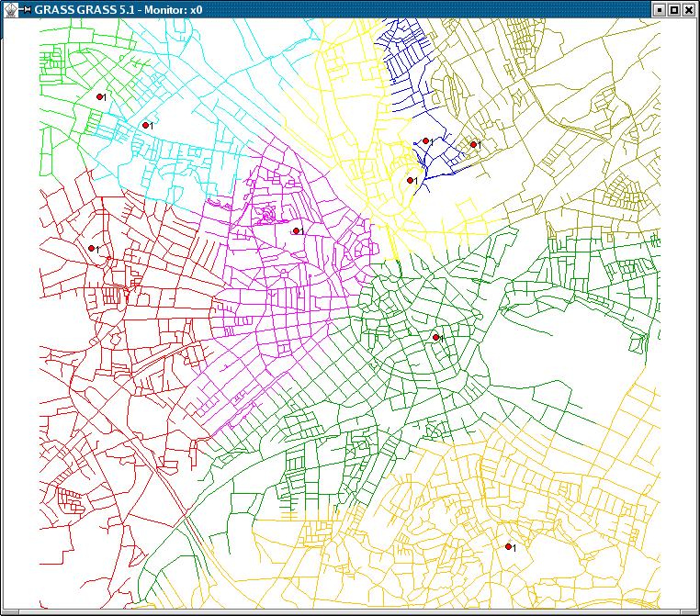Open the window menu icon in title bar
Viewport: 700px width, 616px height.
point(9,9)
